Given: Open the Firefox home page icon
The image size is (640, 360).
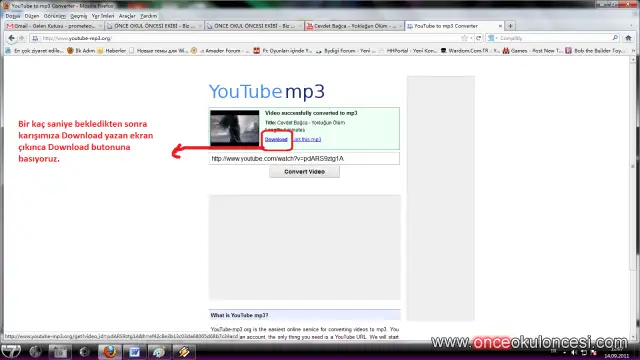Looking at the screenshot, I should pos(628,38).
